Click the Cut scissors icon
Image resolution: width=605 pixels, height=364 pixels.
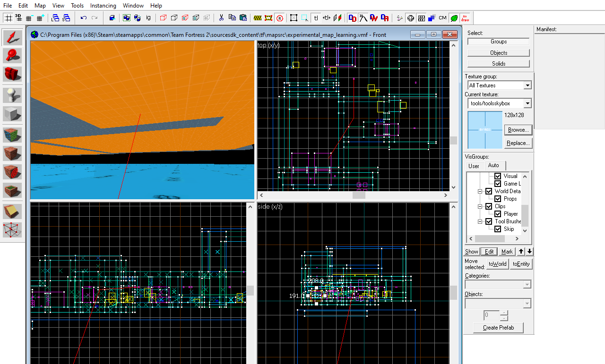click(x=221, y=18)
